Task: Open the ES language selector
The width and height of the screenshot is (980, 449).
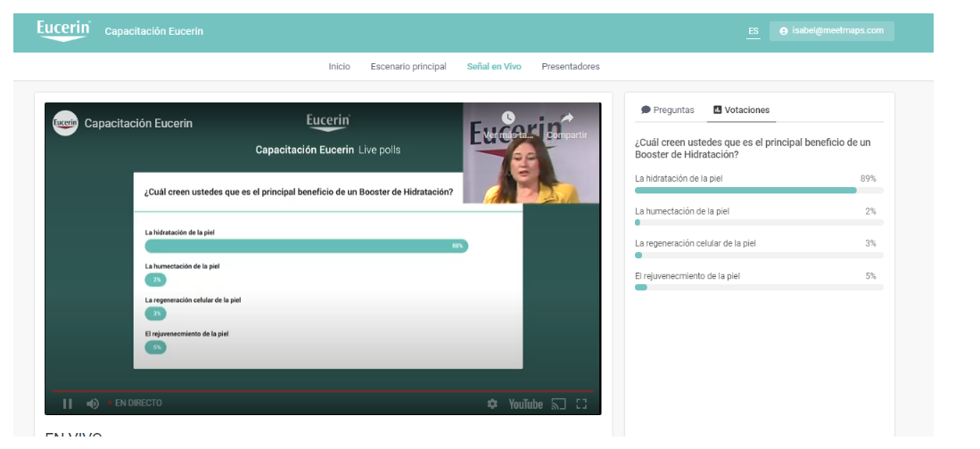Action: [754, 31]
